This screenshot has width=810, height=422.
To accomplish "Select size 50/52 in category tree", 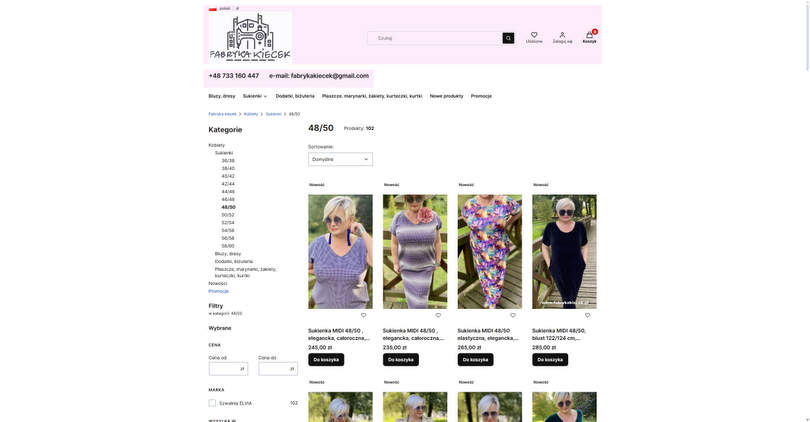I will click(228, 215).
